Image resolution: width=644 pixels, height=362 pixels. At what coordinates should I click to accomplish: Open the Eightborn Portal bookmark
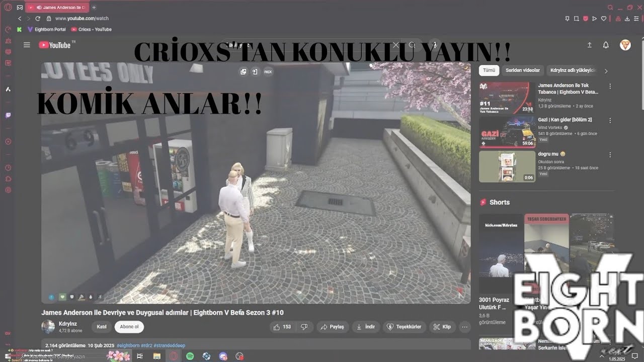(x=47, y=30)
